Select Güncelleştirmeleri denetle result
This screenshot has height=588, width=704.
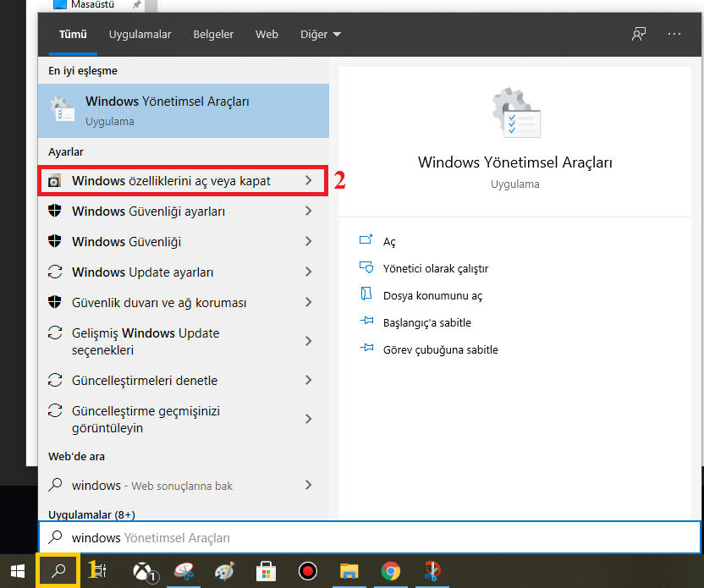(x=184, y=380)
